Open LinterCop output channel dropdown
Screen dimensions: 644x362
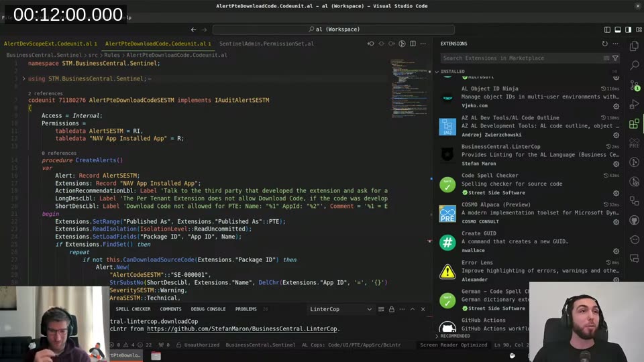[x=340, y=309]
